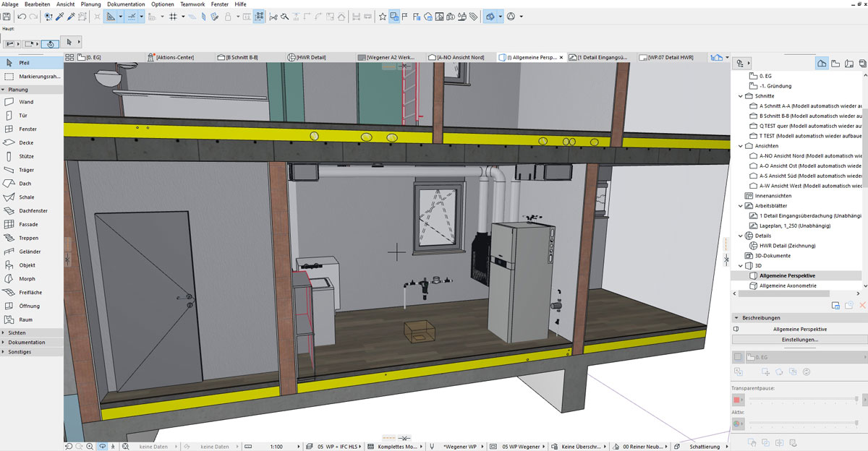
Task: Open the Teamwork menu
Action: click(x=192, y=4)
